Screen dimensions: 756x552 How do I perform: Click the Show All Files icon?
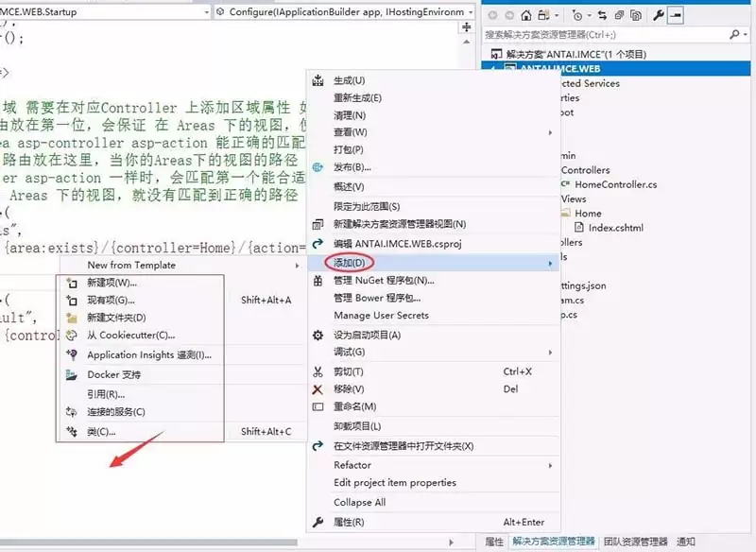click(x=634, y=16)
